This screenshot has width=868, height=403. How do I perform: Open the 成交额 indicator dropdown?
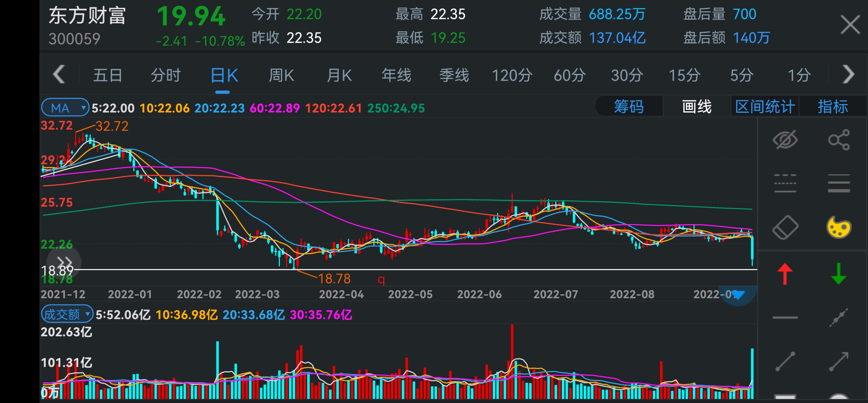(x=67, y=314)
